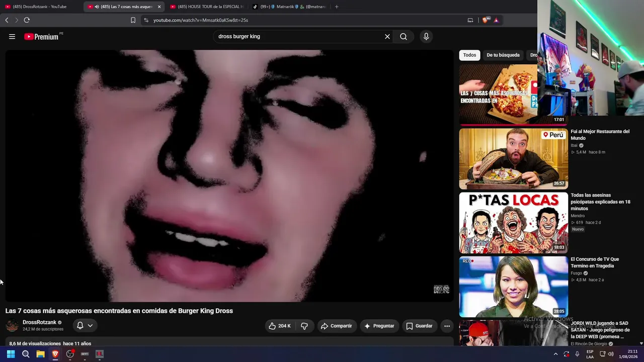
Task: Open the volume control in the system tray
Action: [611, 354]
